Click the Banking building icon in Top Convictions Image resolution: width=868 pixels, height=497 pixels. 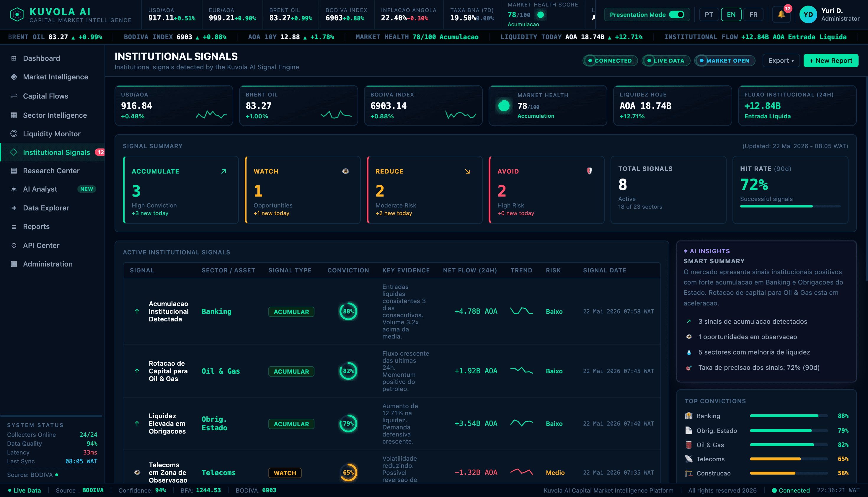689,416
